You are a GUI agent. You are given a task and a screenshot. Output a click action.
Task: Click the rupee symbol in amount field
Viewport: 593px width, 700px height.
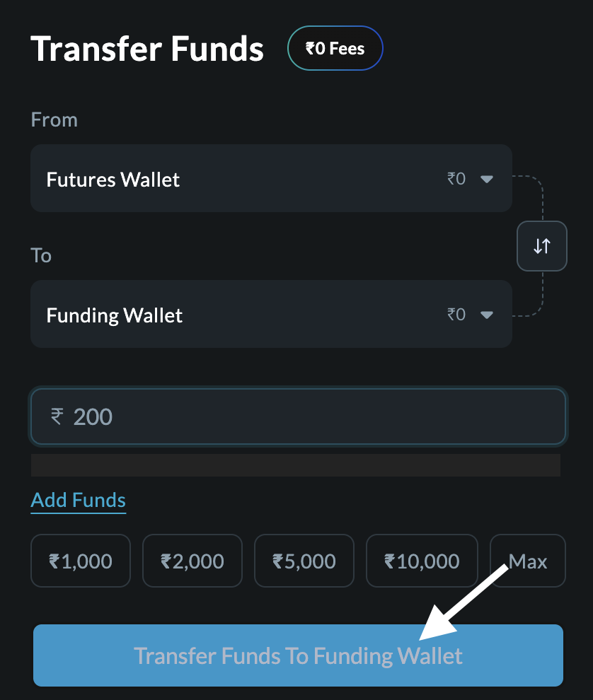coord(57,416)
